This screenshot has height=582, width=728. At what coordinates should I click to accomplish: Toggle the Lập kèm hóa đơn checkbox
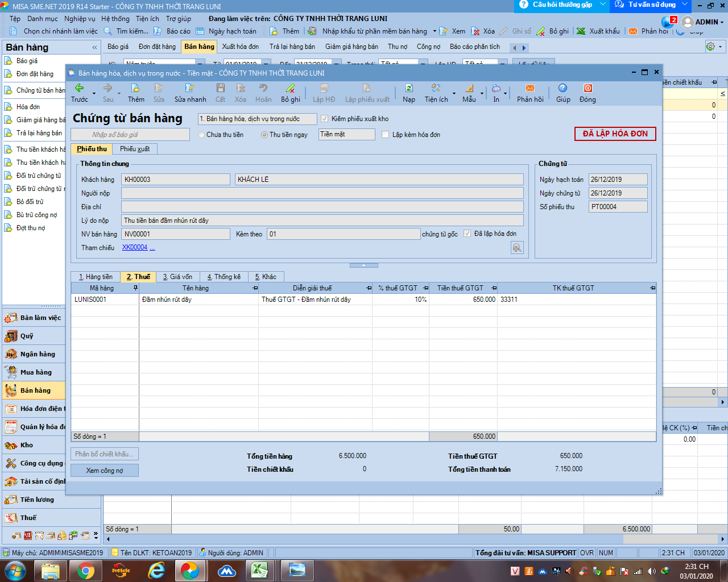386,135
